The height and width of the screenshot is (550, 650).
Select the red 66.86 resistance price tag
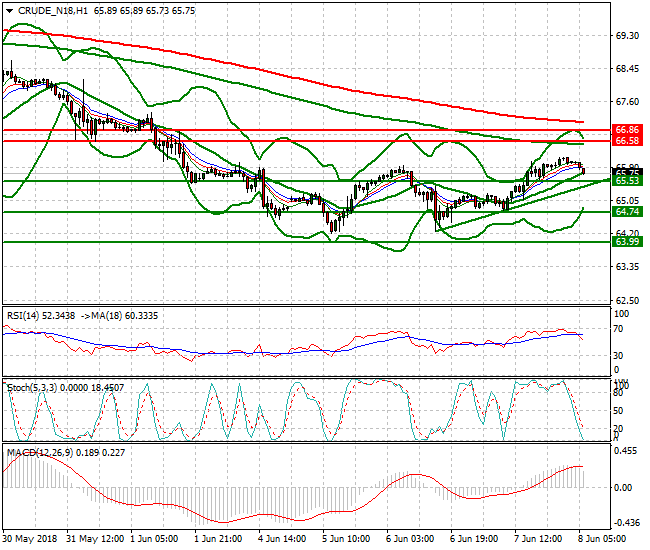pyautogui.click(x=627, y=130)
